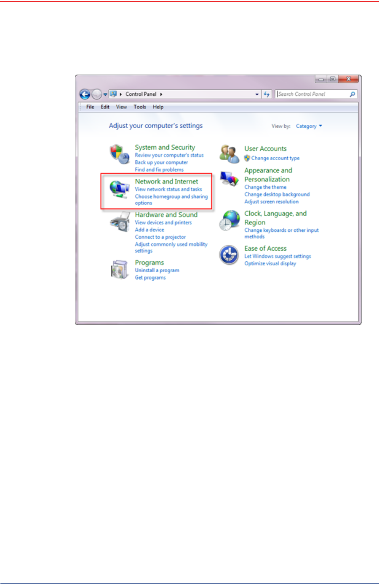Expand the address bar history dropdown
This screenshot has height=588, width=379.
pyautogui.click(x=257, y=94)
